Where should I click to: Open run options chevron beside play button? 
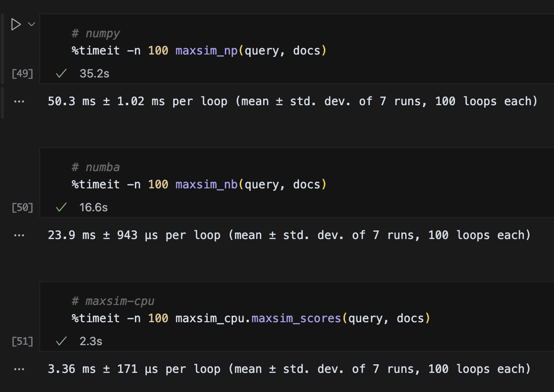pyautogui.click(x=32, y=24)
